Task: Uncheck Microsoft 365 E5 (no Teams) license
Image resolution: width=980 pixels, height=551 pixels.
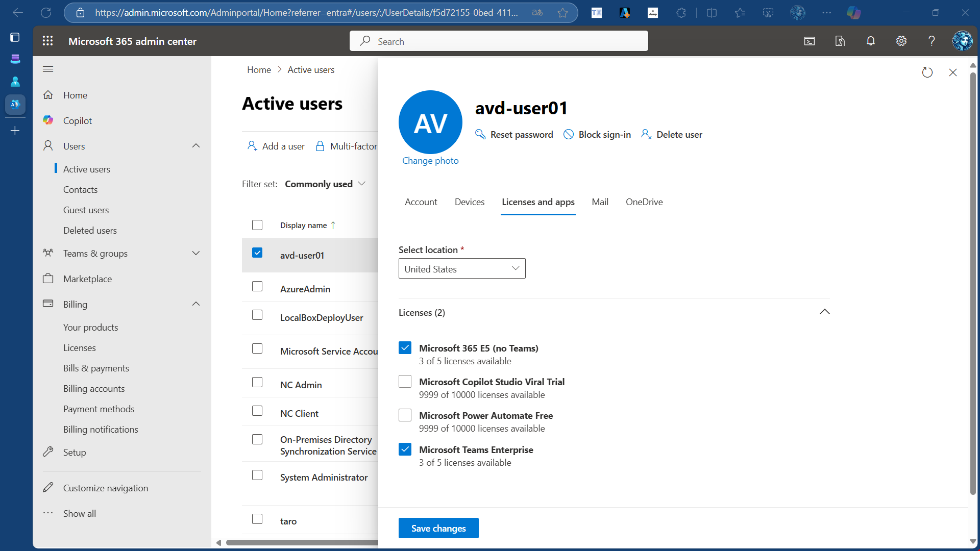Action: [405, 348]
